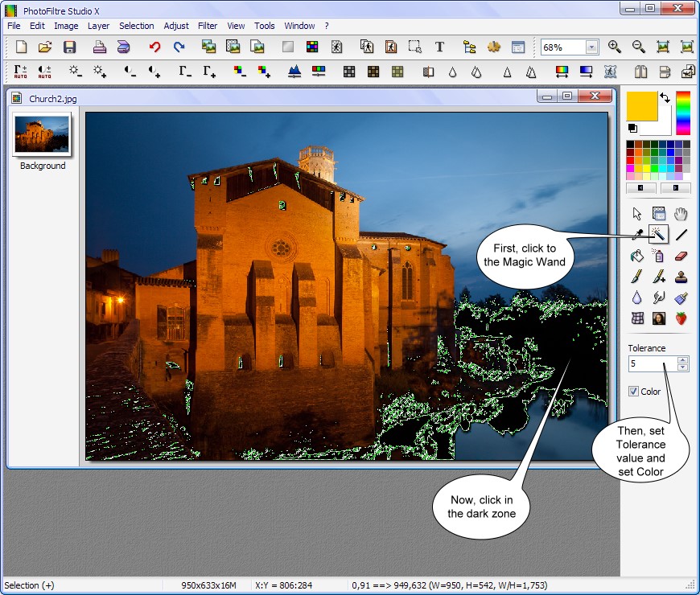The height and width of the screenshot is (595, 700).
Task: Increase Tolerance using the up stepper arrow
Action: pos(682,360)
